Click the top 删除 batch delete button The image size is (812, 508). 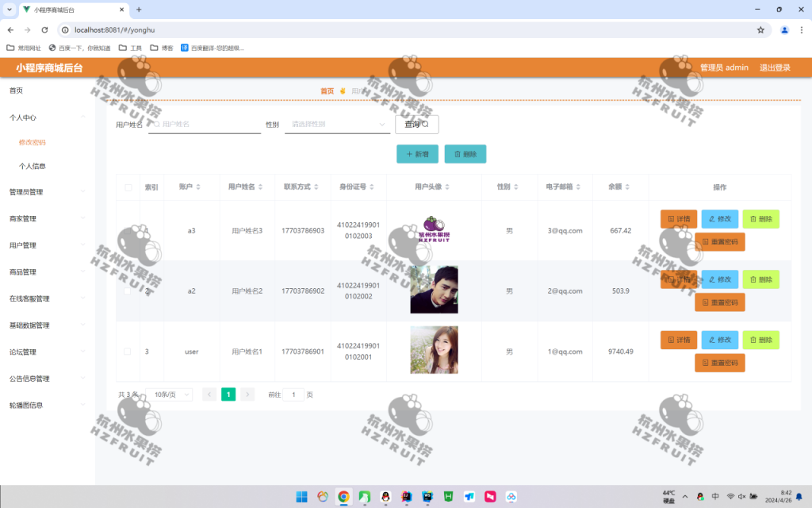click(465, 154)
